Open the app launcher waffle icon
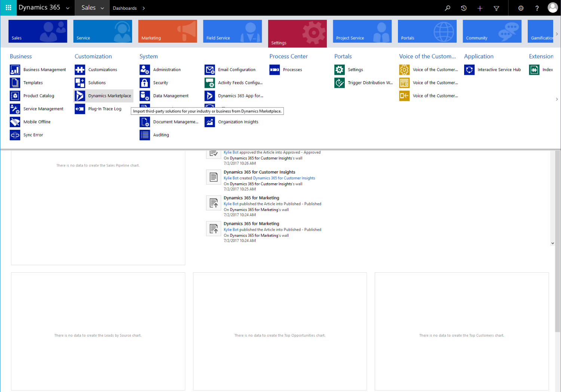This screenshot has height=392, width=561. [x=8, y=7]
